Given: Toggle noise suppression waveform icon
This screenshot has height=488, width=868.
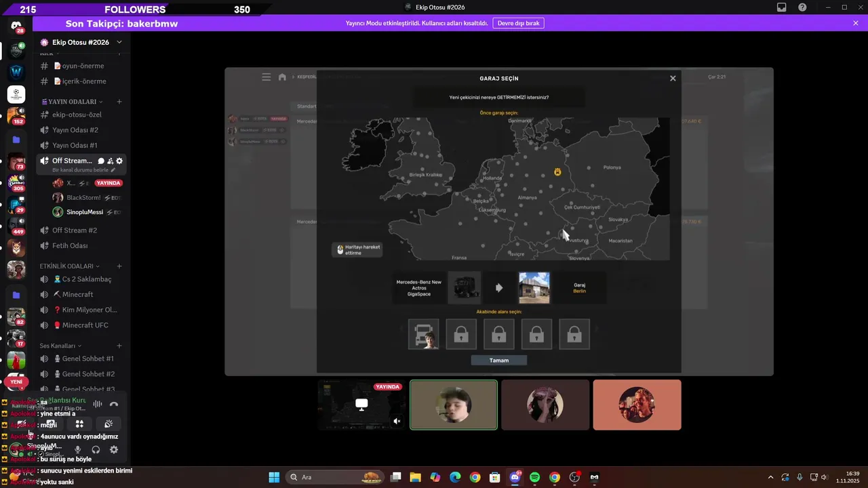Looking at the screenshot, I should tap(97, 404).
